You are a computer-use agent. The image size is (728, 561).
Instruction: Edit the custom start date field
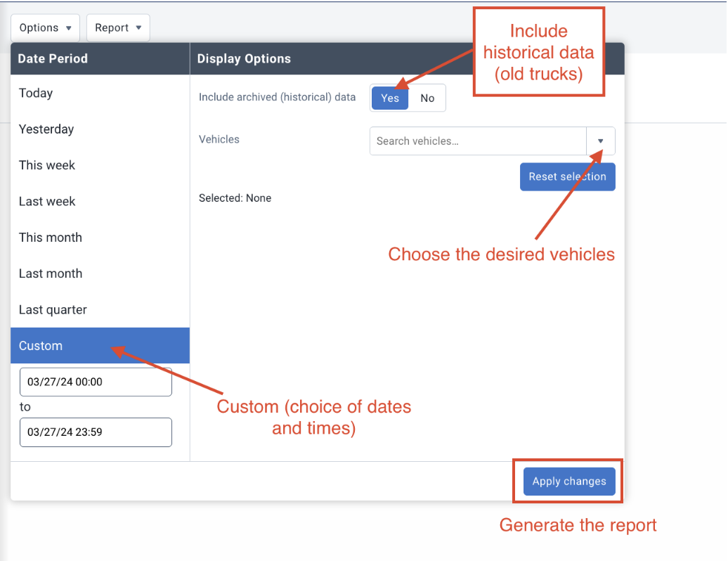96,382
